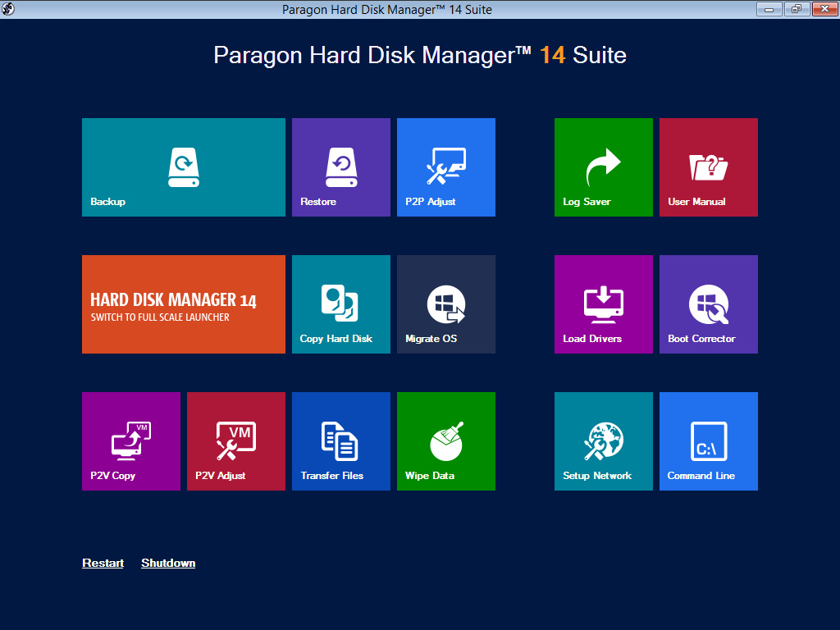This screenshot has height=630, width=840.
Task: Launch the Command Line tile
Action: pos(708,441)
